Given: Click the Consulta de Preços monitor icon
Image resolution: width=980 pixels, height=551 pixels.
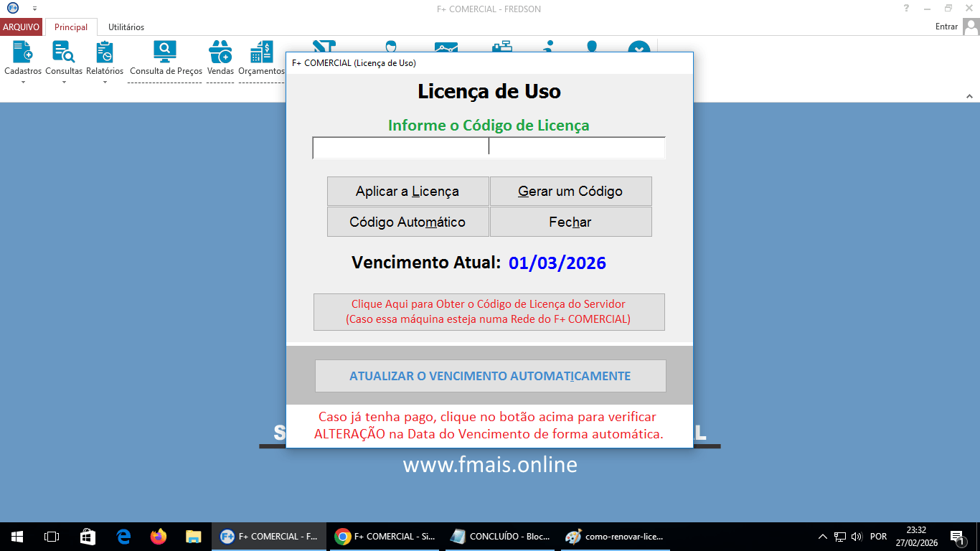Looking at the screenshot, I should coord(165,50).
